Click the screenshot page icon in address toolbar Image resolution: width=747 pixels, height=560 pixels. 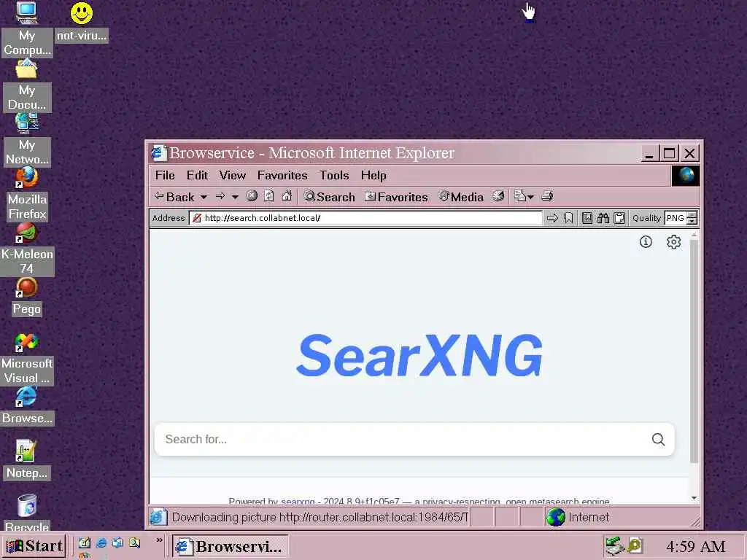tap(587, 218)
